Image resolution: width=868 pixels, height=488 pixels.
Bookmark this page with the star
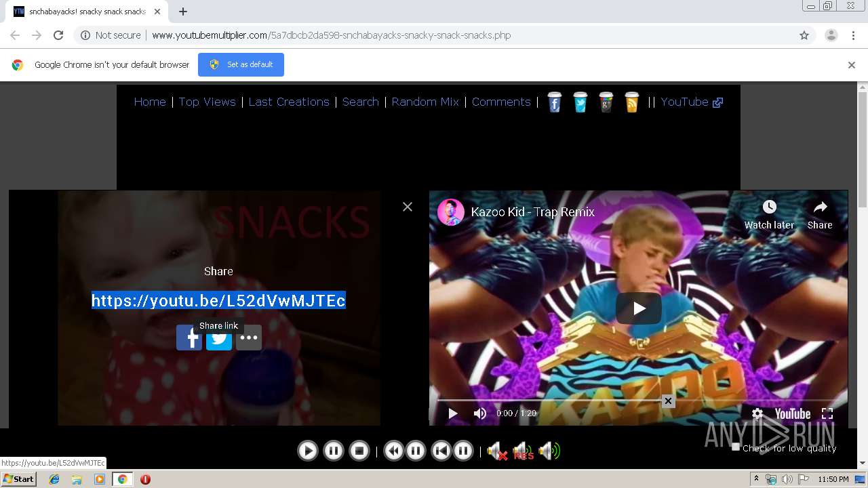pyautogui.click(x=804, y=35)
